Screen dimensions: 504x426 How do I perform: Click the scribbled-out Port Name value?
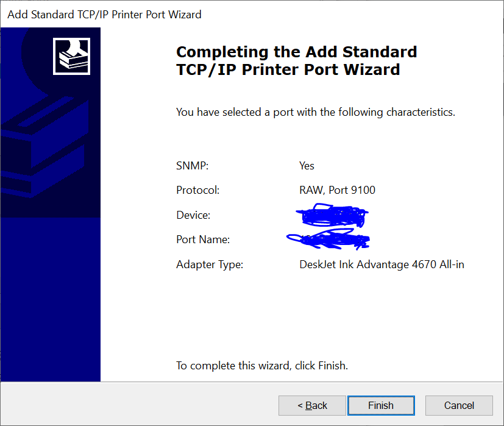point(328,240)
